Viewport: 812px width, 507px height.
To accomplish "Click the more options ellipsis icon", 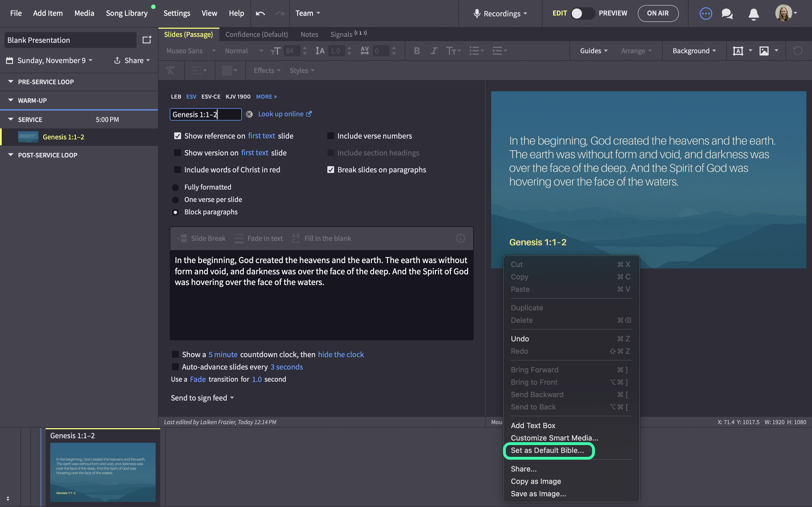I will 706,14.
